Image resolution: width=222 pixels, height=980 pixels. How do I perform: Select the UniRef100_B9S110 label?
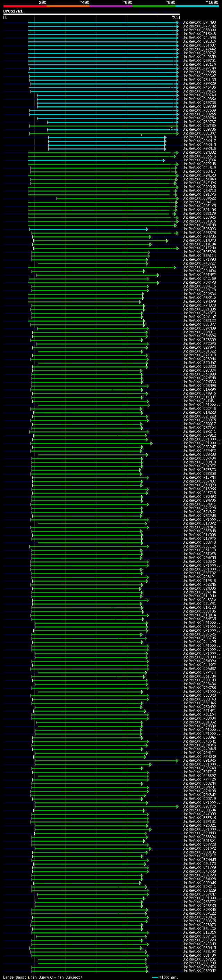pyautogui.click(x=199, y=64)
